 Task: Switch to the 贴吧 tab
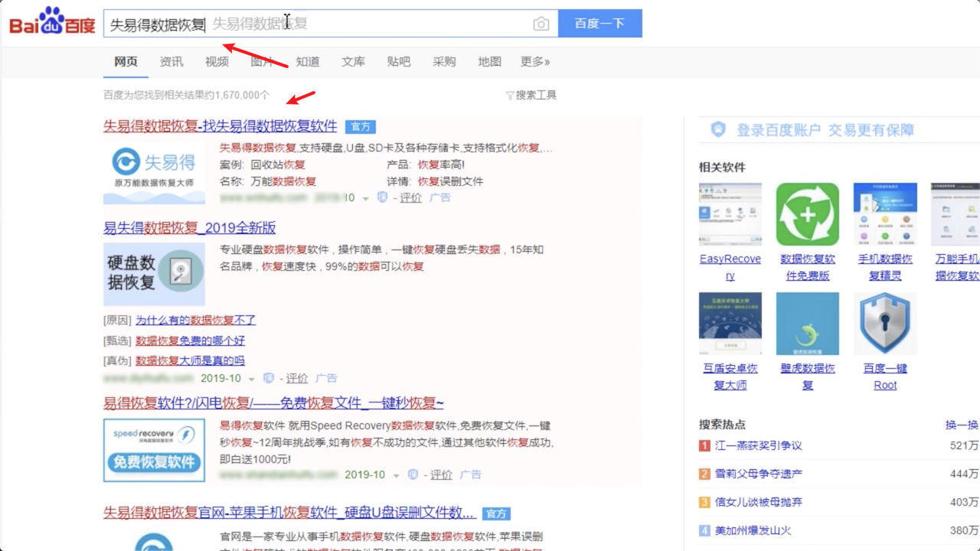coord(399,62)
